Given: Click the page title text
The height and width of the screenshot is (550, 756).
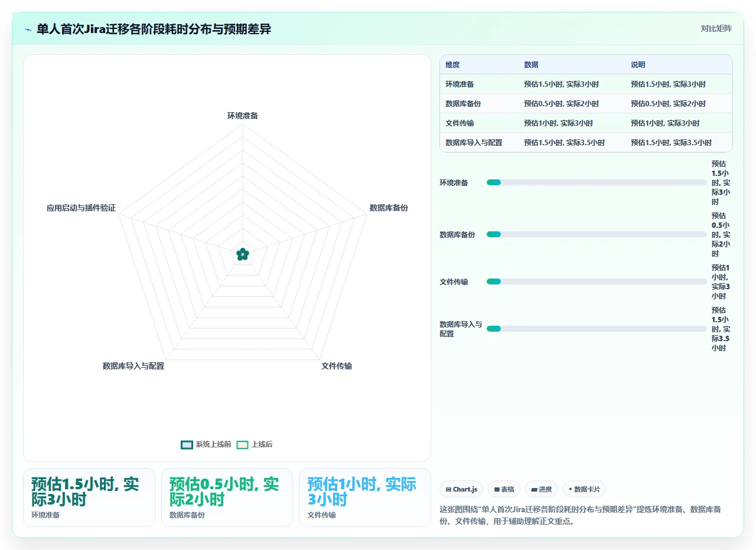Looking at the screenshot, I should tap(154, 29).
